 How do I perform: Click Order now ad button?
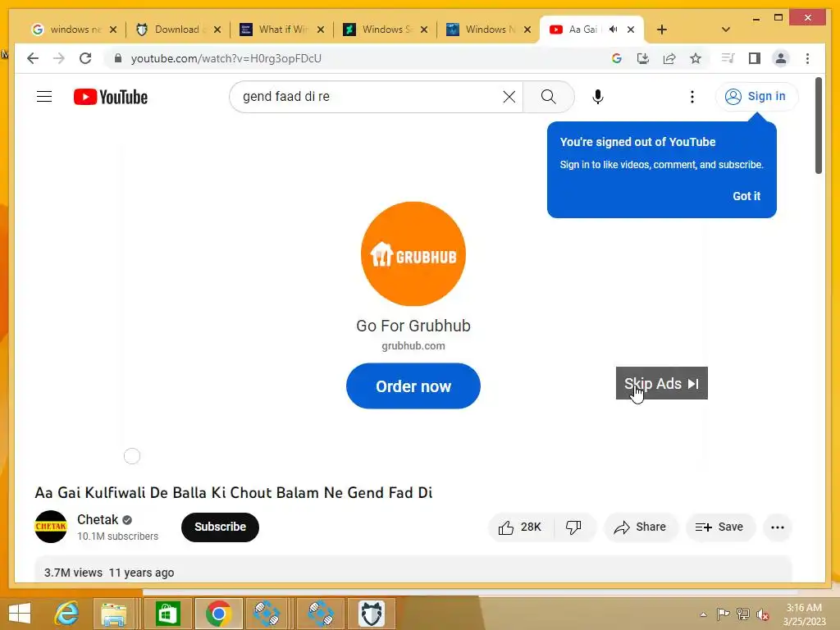point(413,386)
